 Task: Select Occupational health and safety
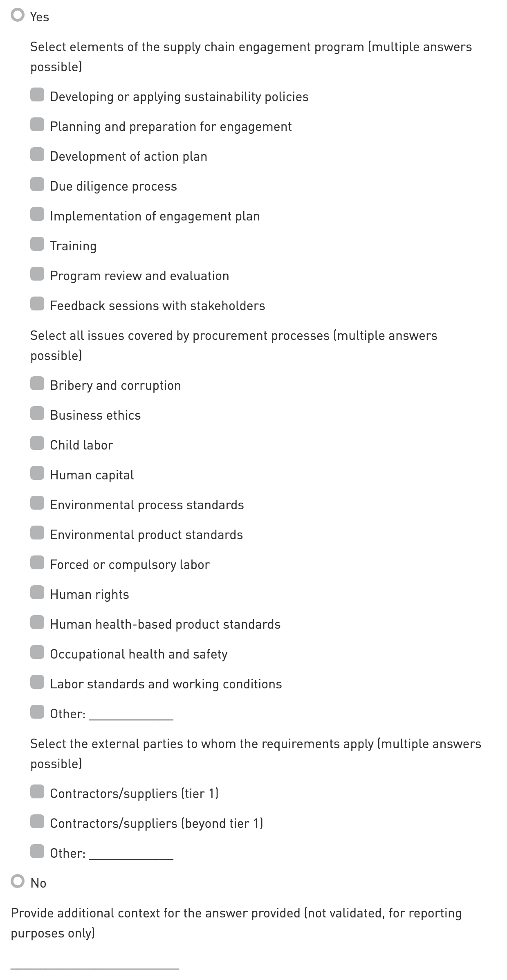[x=37, y=653]
